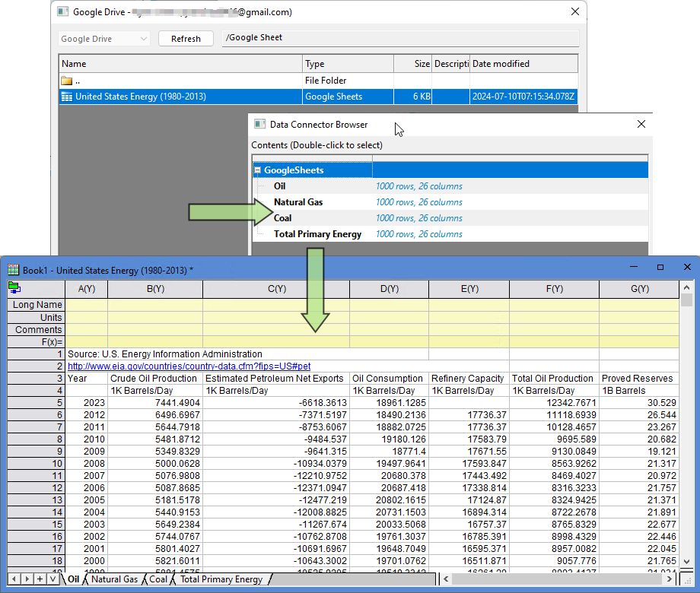Open the parent folder '..' row

click(x=318, y=81)
